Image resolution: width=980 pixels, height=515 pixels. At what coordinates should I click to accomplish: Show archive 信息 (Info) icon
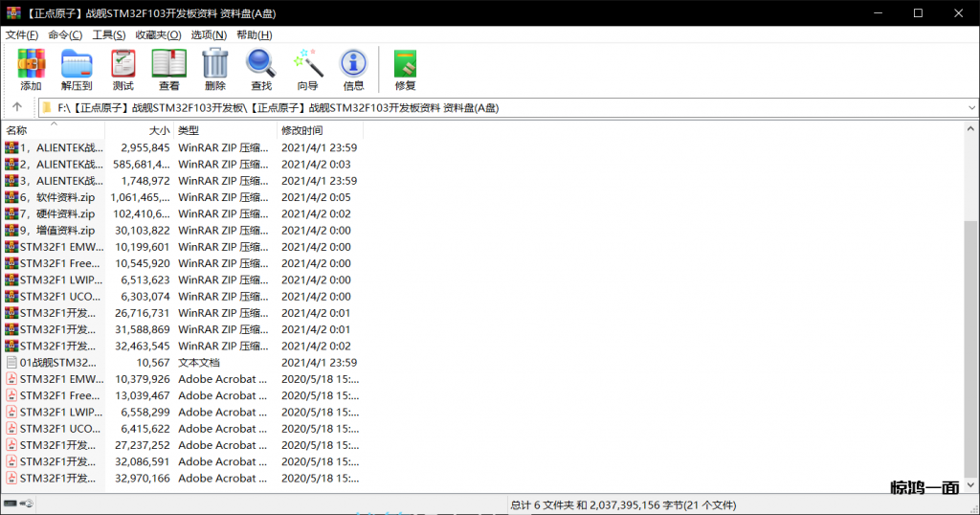click(x=353, y=69)
